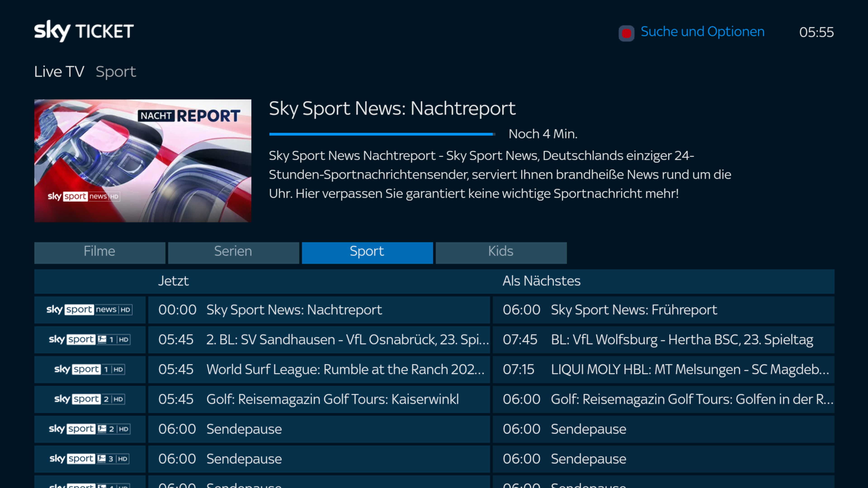This screenshot has height=488, width=868.
Task: Open BL: VfL Wolfsburg - Hertha BSC
Action: 663,340
